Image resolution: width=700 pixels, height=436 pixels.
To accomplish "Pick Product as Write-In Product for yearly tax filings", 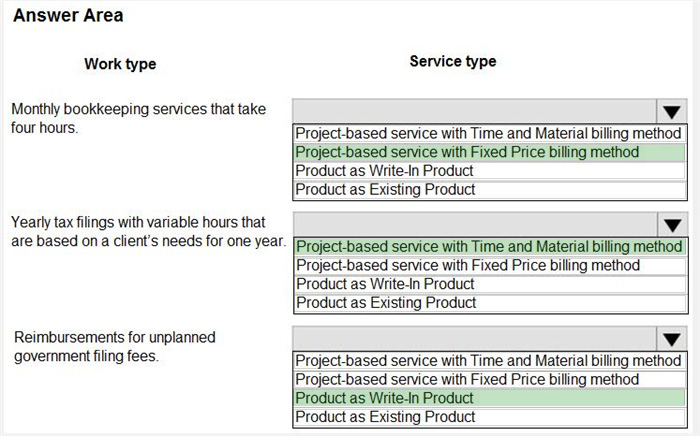I will [x=489, y=284].
